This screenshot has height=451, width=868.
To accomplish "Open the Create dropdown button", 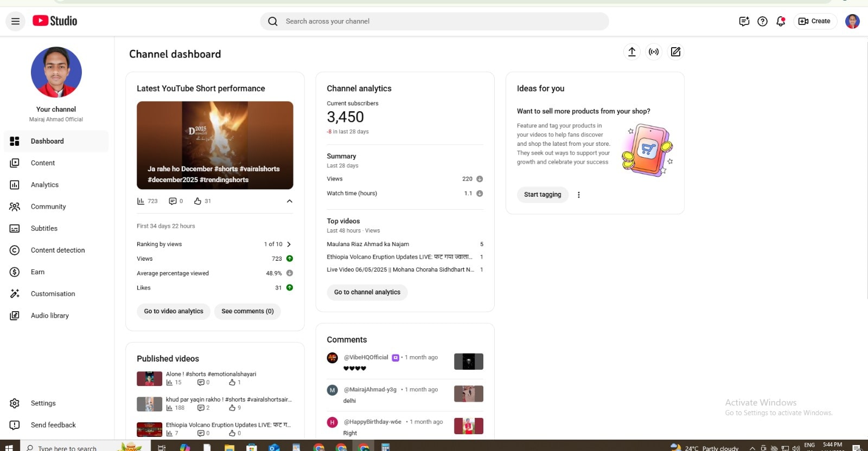I will point(815,21).
